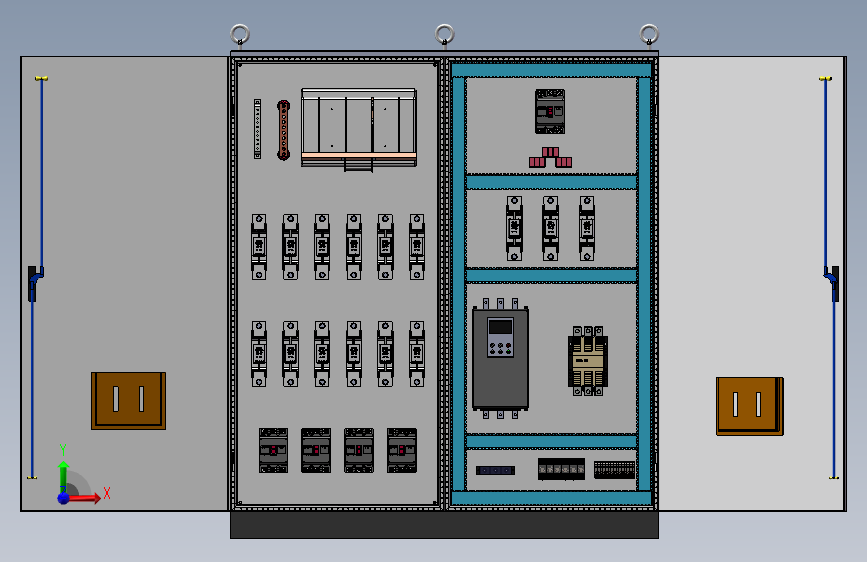Select the white neutral terminal strip beside copper bar
The width and height of the screenshot is (867, 562).
pyautogui.click(x=257, y=129)
